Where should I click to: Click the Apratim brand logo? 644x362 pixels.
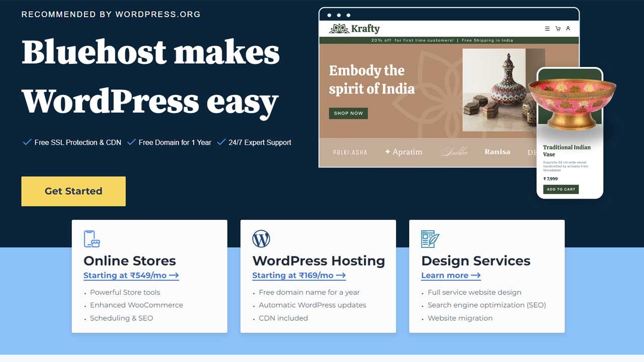point(404,152)
